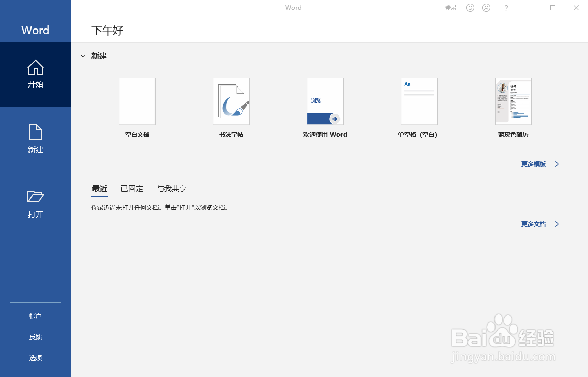Image resolution: width=588 pixels, height=377 pixels.
Task: Open the 反馈 feedback page
Action: [x=35, y=337]
